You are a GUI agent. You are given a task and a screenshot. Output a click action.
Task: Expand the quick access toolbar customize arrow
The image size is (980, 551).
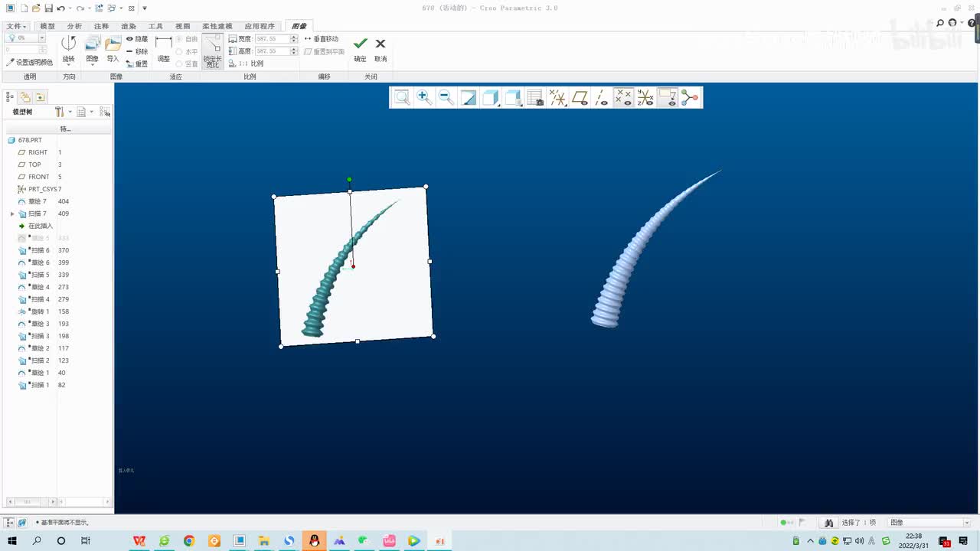point(144,8)
